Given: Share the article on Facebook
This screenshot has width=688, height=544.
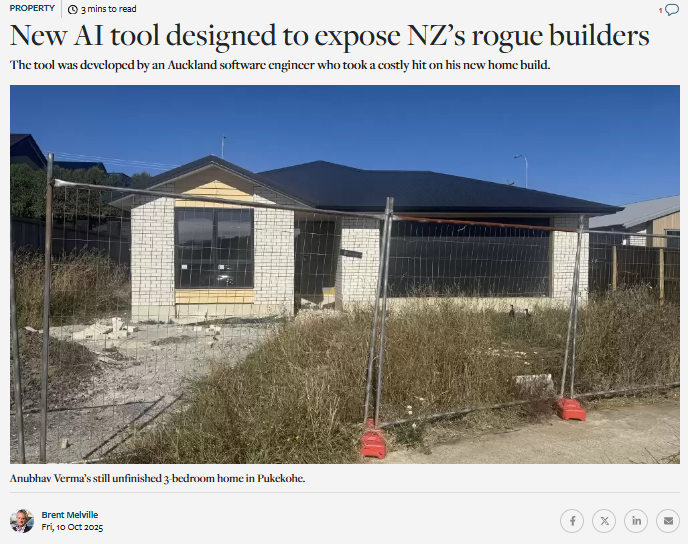Looking at the screenshot, I should click(x=572, y=521).
